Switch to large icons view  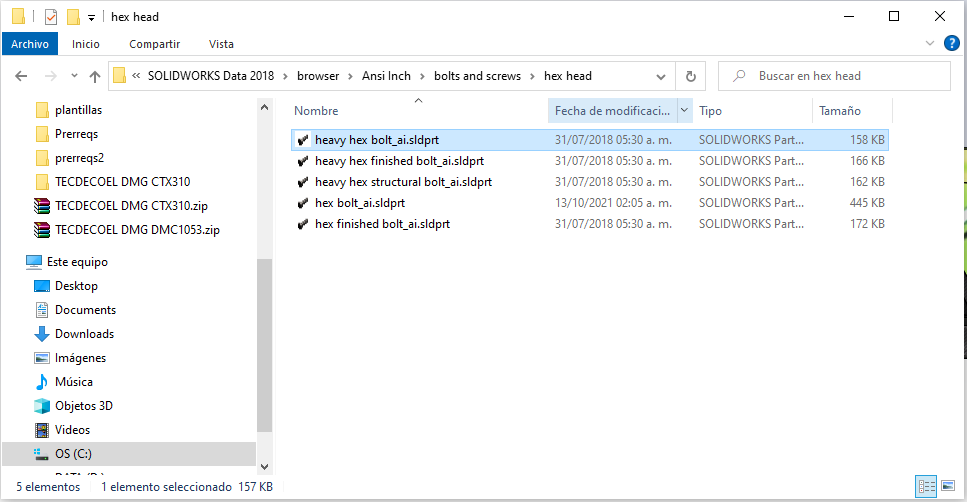pos(948,486)
